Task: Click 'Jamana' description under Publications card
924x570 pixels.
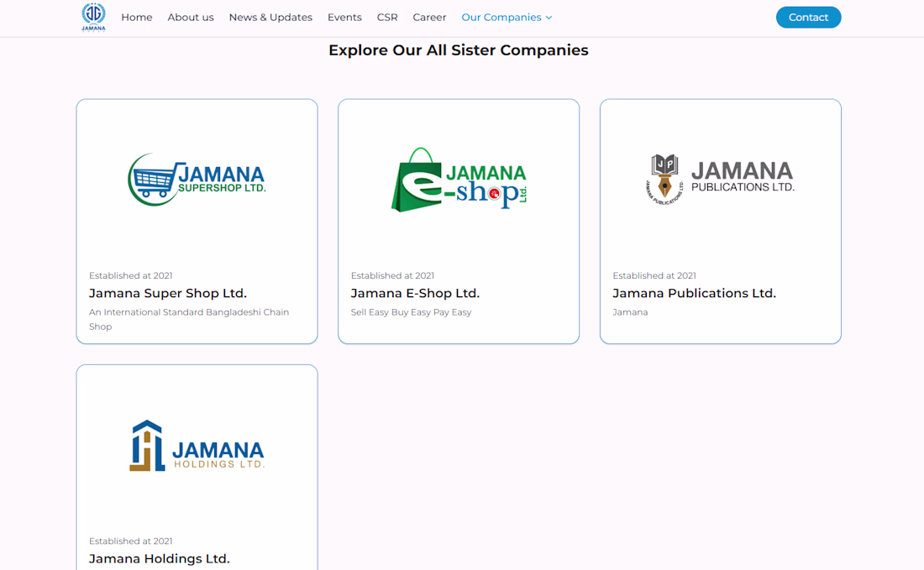Action: tap(630, 312)
